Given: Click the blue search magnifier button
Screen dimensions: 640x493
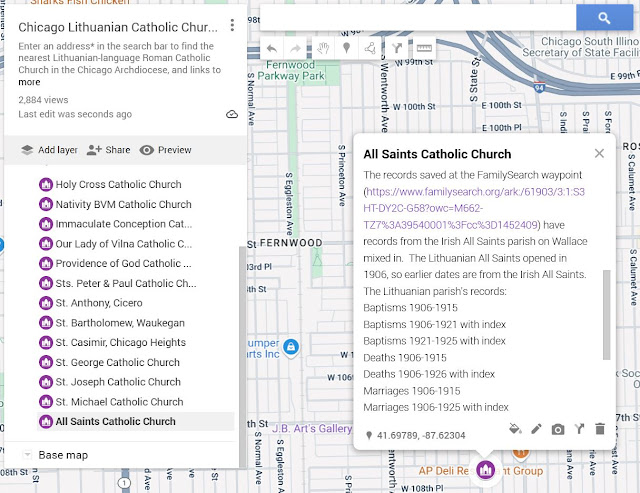Looking at the screenshot, I should 604,18.
